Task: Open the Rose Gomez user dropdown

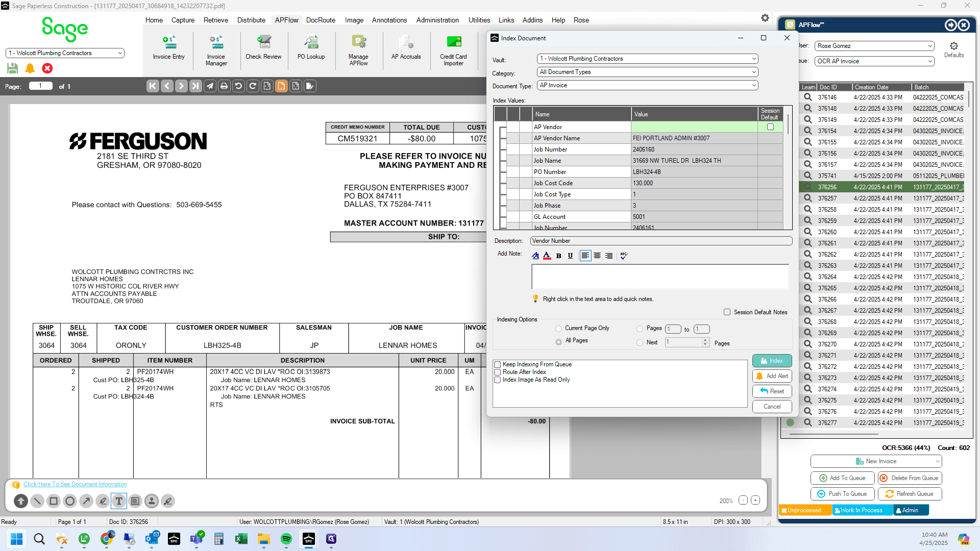Action: pos(874,46)
